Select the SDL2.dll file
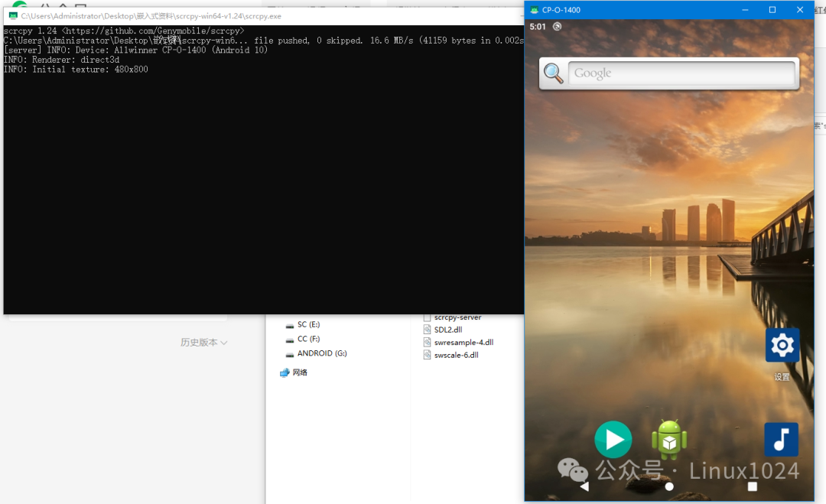 [x=447, y=330]
